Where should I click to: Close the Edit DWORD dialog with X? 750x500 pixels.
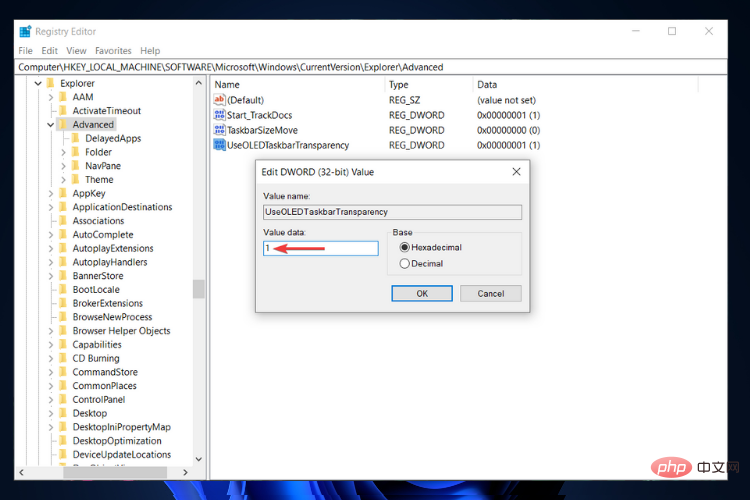(516, 172)
